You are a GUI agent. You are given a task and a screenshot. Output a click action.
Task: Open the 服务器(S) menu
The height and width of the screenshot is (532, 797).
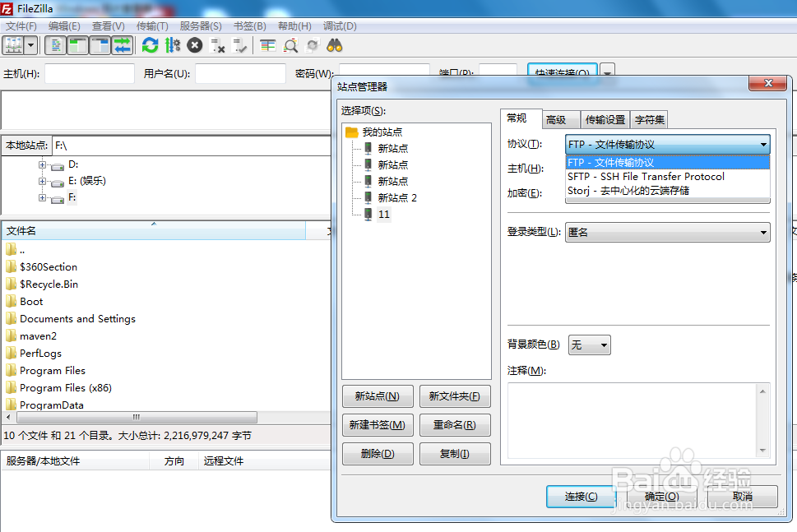201,26
